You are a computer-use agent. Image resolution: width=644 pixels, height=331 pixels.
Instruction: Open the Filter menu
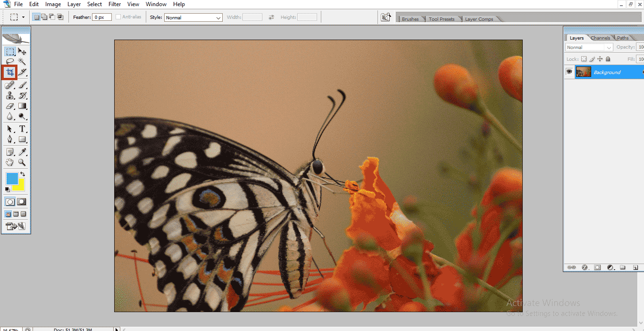[114, 4]
